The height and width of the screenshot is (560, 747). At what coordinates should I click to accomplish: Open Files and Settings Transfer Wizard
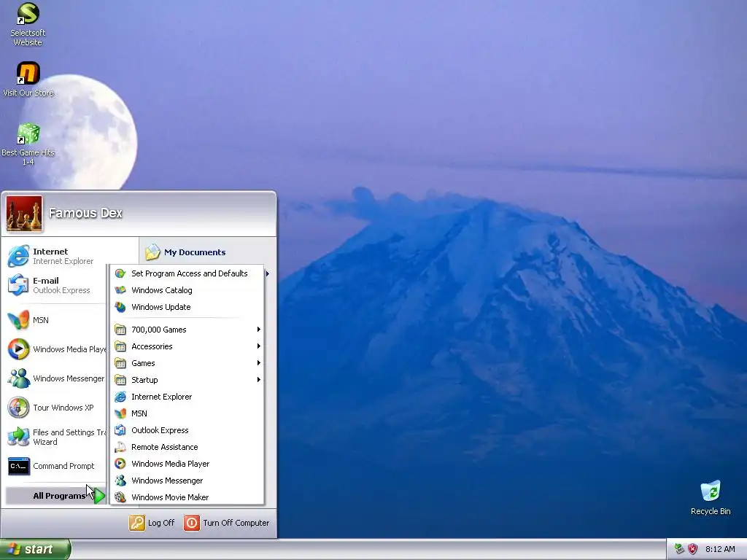[x=56, y=437]
